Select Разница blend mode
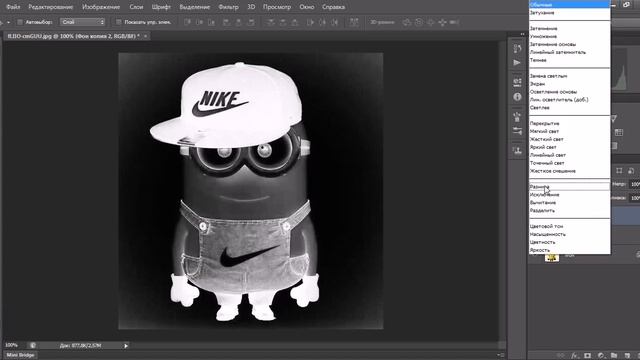Viewport: 640px width, 360px height. click(x=569, y=187)
